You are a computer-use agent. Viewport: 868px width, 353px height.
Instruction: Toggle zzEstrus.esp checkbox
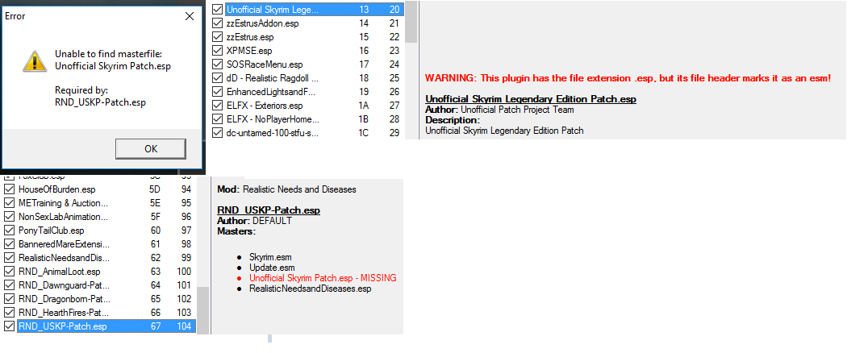click(218, 37)
